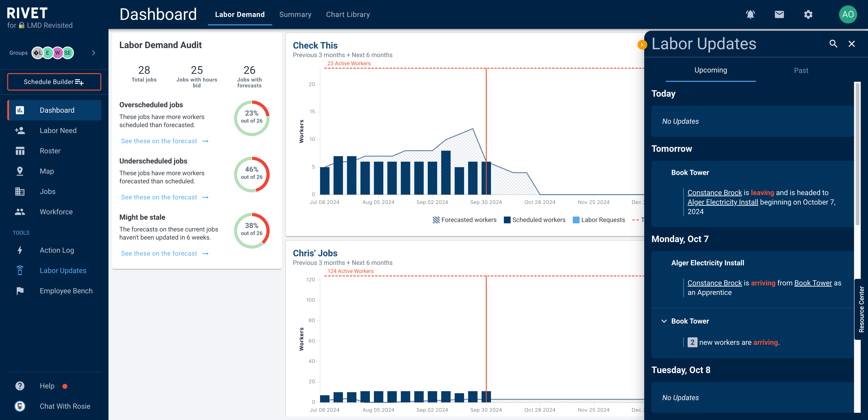Open the notifications bell icon
The width and height of the screenshot is (868, 420).
[750, 14]
